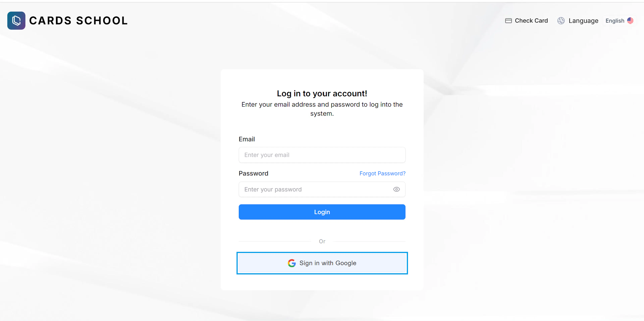Click the Cards School logo icon
Viewport: 644px width, 321px height.
click(16, 20)
